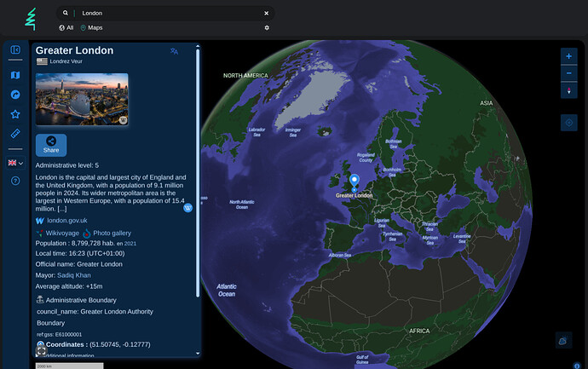The image size is (588, 369).
Task: Open the map layers icon in sidebar
Action: tap(15, 75)
